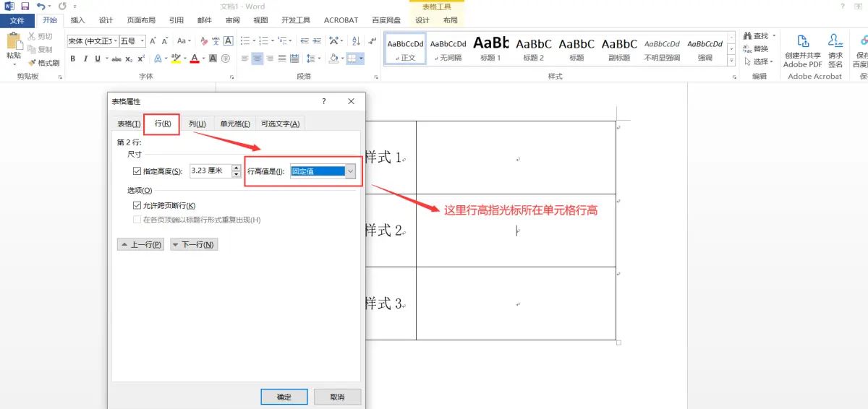868x409 pixels.
Task: Click the height spinner up arrow
Action: pyautogui.click(x=237, y=168)
